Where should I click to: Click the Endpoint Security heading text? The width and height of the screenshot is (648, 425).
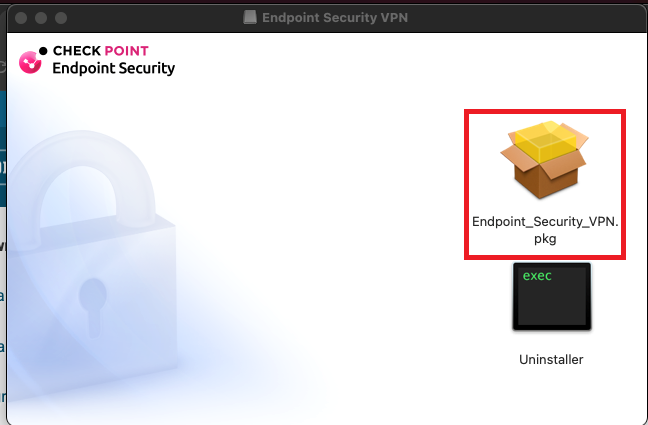(113, 69)
